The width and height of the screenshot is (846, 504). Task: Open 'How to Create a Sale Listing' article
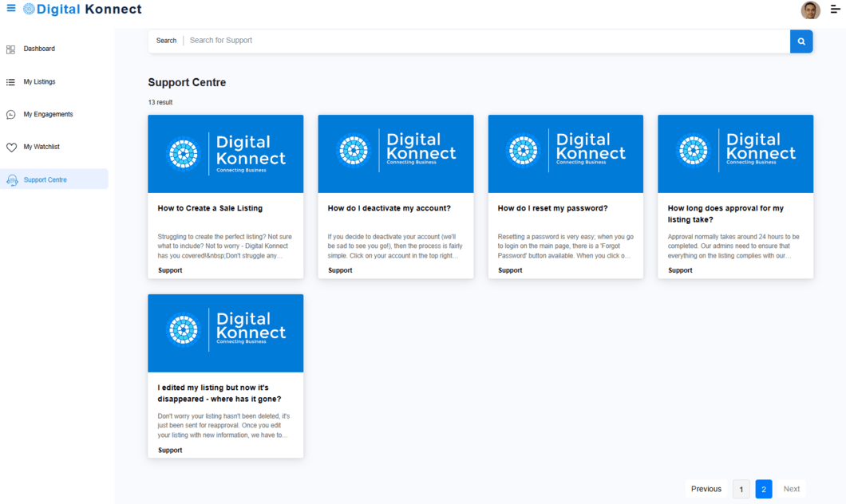coord(210,208)
